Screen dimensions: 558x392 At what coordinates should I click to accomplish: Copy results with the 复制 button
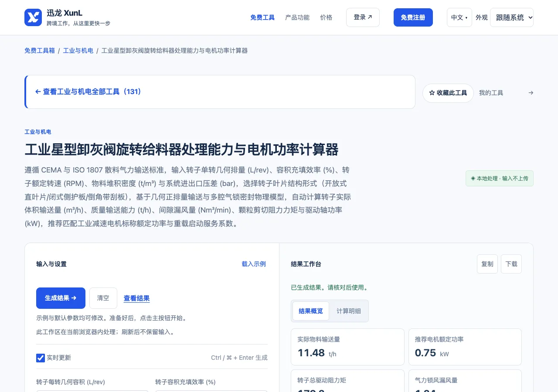click(x=487, y=264)
